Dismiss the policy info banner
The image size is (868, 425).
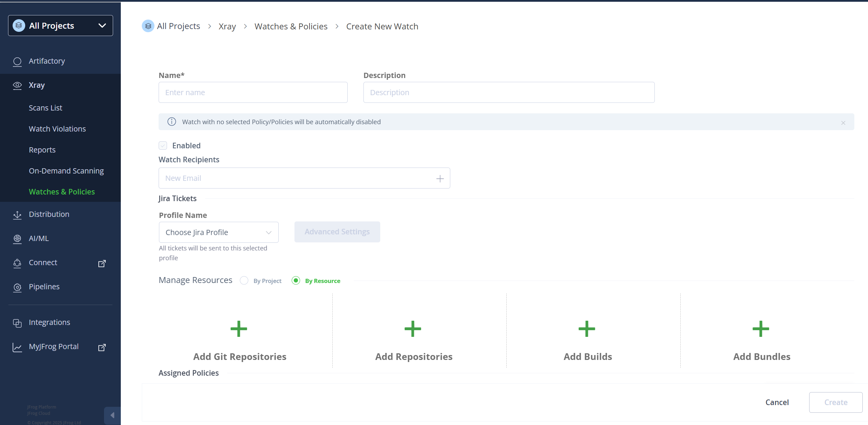[843, 123]
